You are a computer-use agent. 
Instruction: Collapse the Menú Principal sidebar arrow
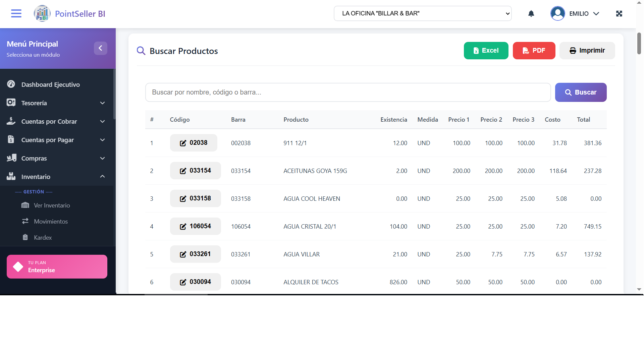[x=100, y=48]
